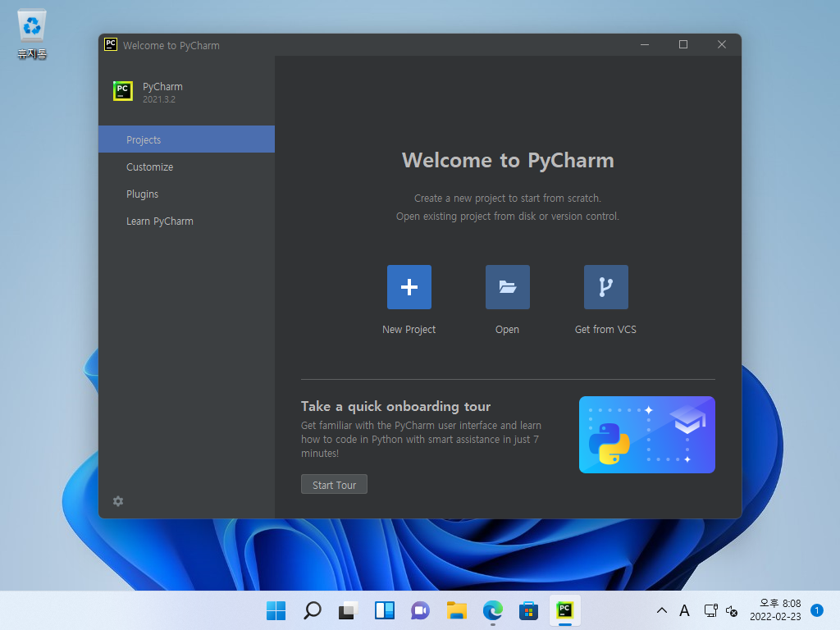Click the input language A indicator

click(684, 610)
